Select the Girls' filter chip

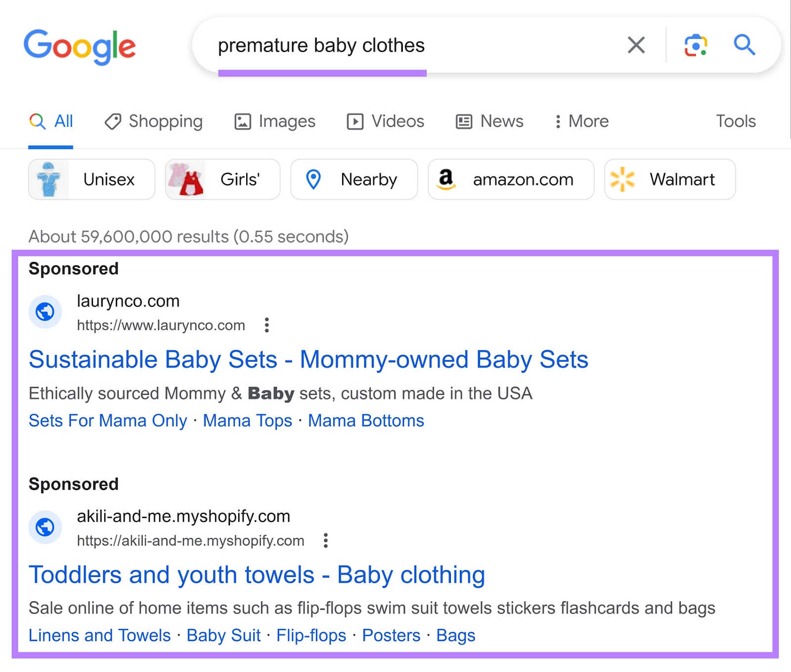tap(222, 179)
